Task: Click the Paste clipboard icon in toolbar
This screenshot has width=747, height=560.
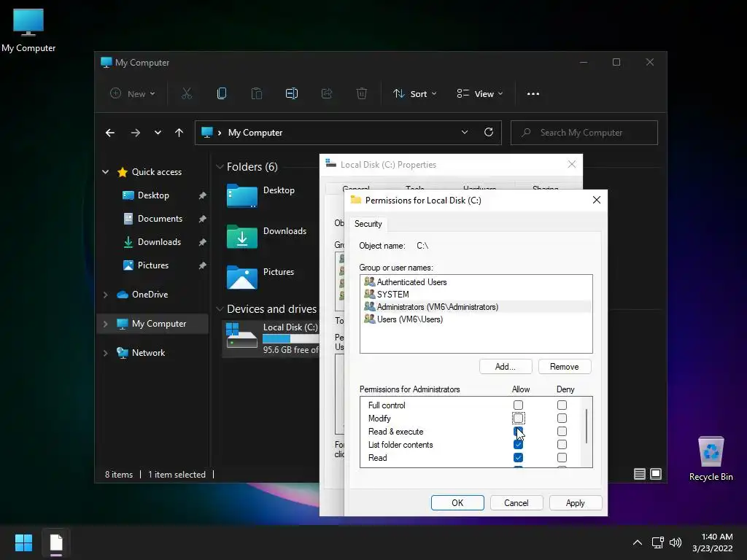Action: coord(256,94)
